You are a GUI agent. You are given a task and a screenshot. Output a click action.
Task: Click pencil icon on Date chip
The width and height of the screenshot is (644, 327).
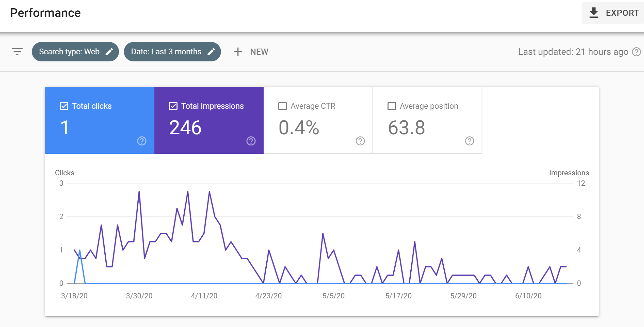tap(211, 52)
